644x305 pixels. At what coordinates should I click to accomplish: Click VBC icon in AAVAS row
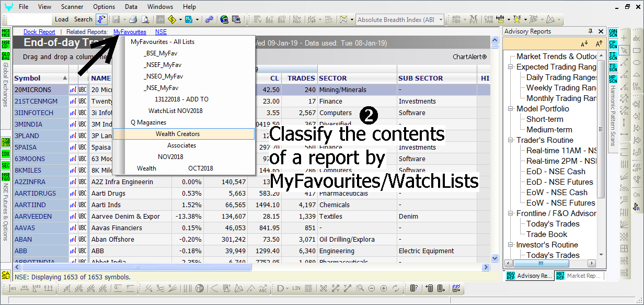83,228
